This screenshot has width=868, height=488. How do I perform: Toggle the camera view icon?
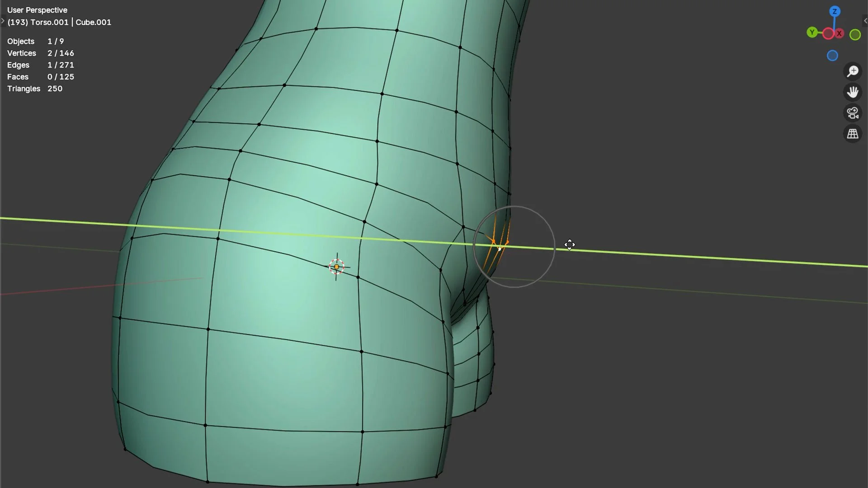(853, 113)
